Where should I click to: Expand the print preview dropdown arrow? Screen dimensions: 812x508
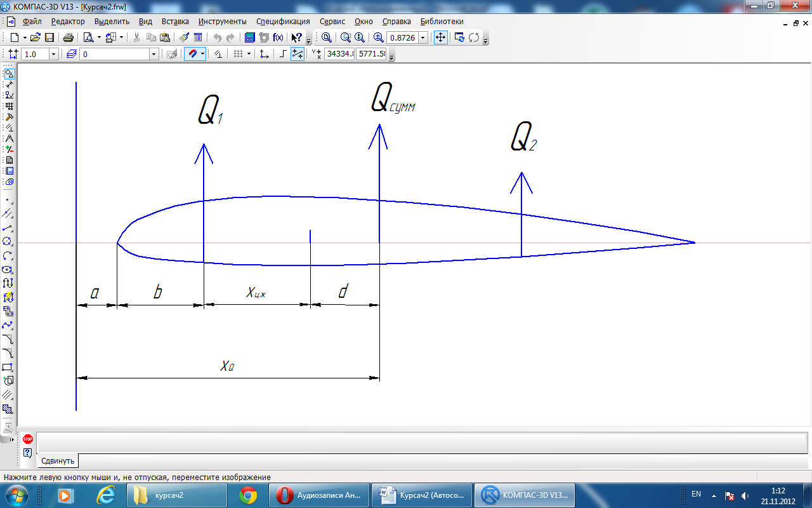click(99, 37)
